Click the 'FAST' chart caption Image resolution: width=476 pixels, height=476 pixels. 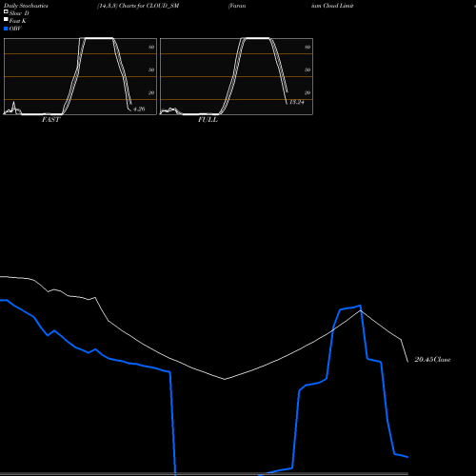(50, 120)
